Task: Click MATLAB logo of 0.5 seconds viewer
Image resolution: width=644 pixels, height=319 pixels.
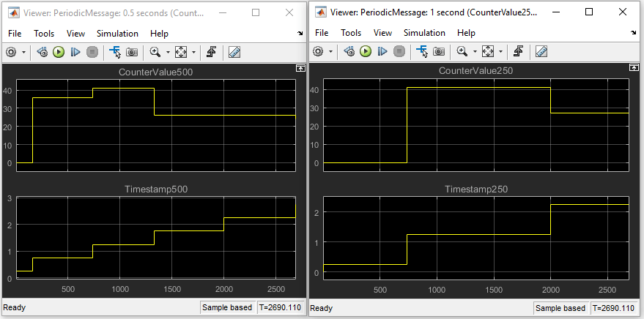Action: pos(15,12)
